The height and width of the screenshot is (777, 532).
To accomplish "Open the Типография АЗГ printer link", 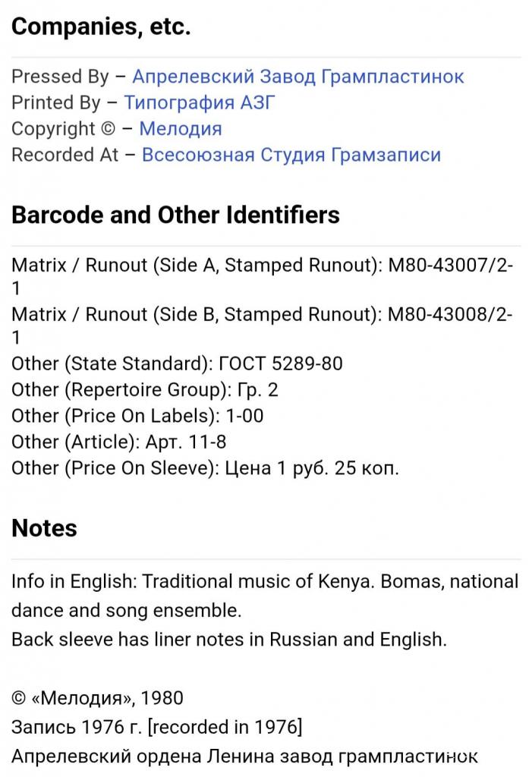I will (199, 102).
